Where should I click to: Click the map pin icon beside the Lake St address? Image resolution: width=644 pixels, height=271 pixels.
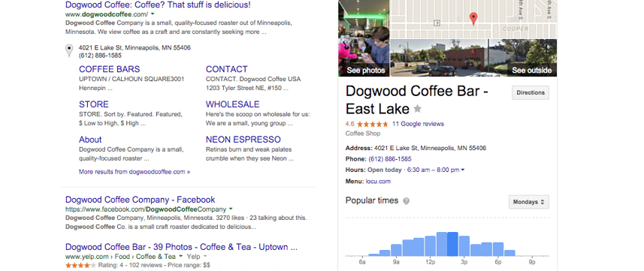tap(69, 50)
